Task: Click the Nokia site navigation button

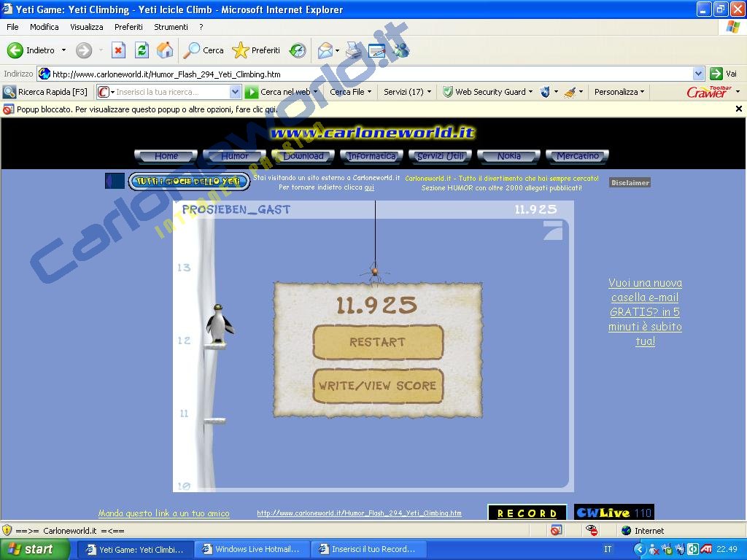Action: 508,156
